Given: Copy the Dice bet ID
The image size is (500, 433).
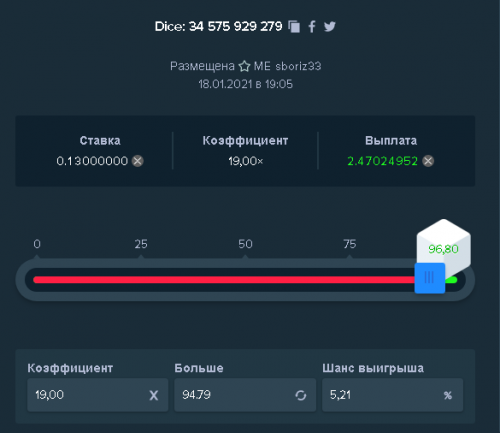Looking at the screenshot, I should click(294, 27).
